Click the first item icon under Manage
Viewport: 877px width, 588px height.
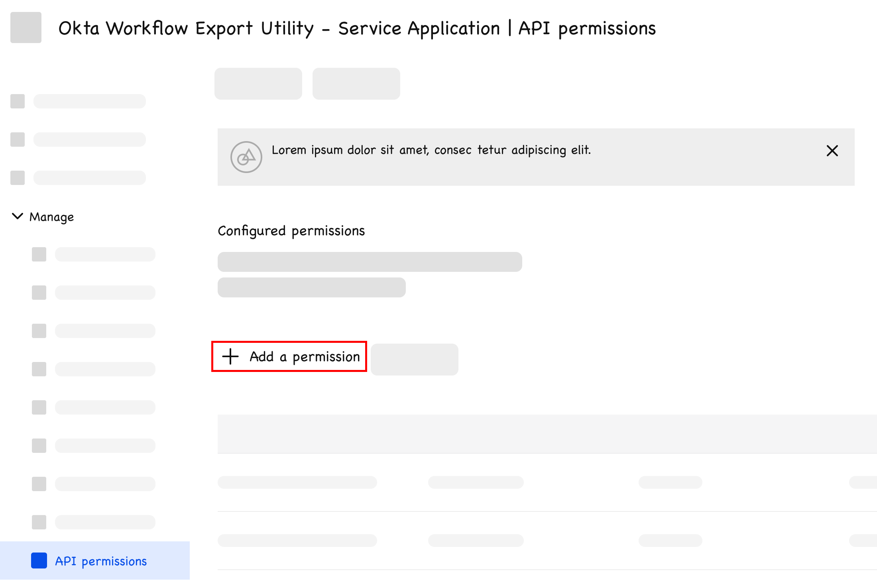(x=39, y=254)
